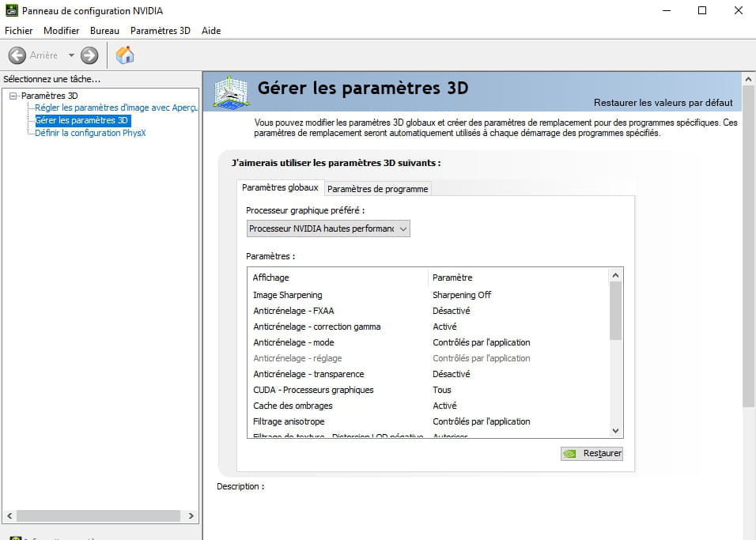Image resolution: width=756 pixels, height=540 pixels.
Task: Open Définir la configuration PhysX
Action: 90,133
